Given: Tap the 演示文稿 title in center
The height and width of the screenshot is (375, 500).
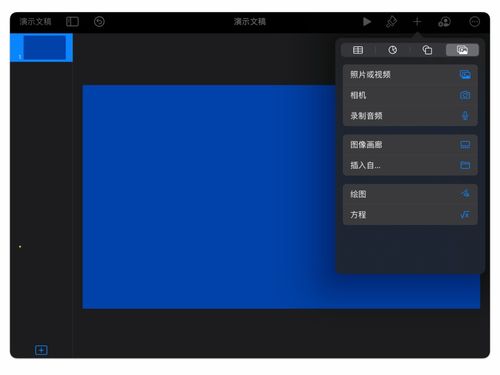Looking at the screenshot, I should coord(250,22).
